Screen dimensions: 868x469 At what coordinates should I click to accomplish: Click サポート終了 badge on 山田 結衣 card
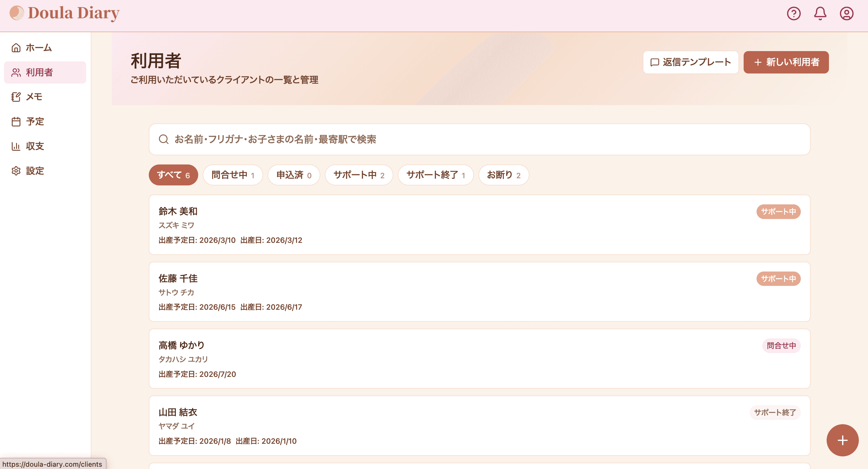(x=775, y=412)
